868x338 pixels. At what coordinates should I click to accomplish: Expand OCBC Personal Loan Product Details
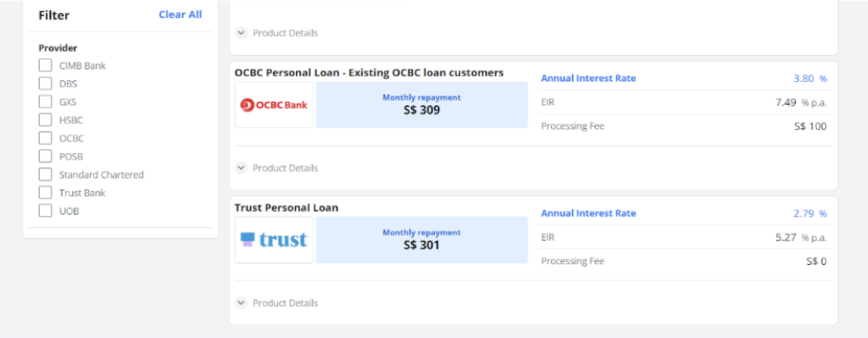277,168
